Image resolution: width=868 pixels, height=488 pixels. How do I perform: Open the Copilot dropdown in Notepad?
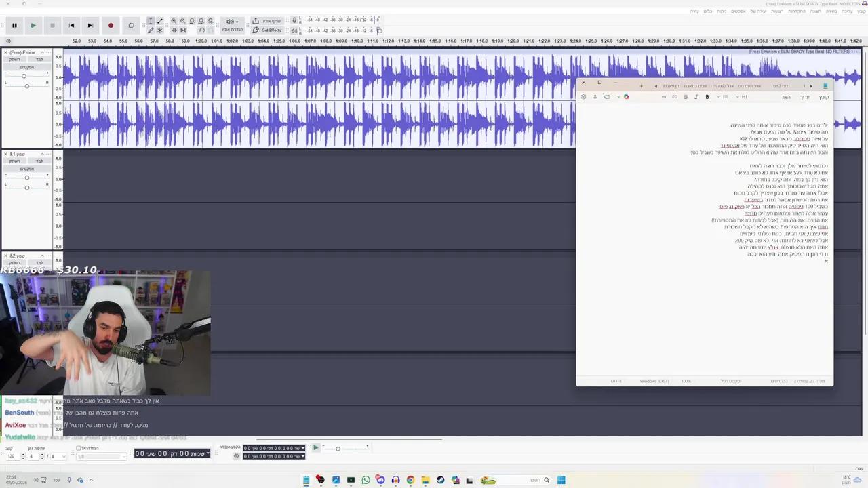tap(618, 97)
